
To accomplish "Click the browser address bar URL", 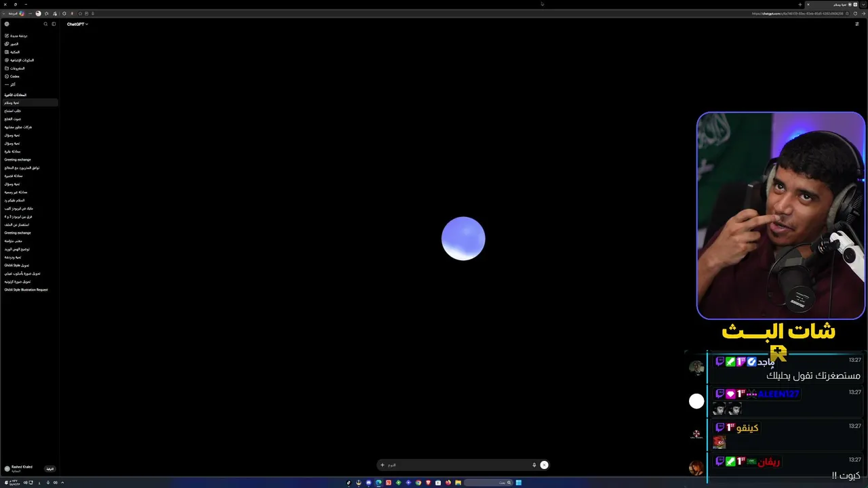I will click(x=797, y=14).
